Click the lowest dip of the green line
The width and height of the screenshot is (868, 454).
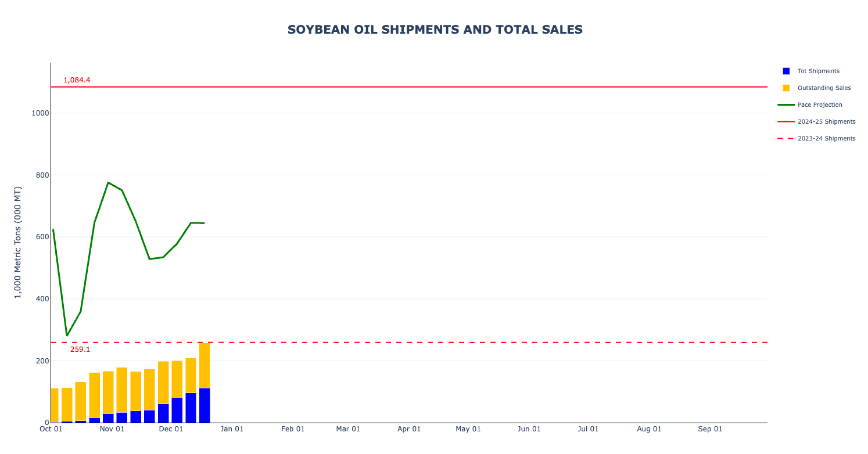67,336
